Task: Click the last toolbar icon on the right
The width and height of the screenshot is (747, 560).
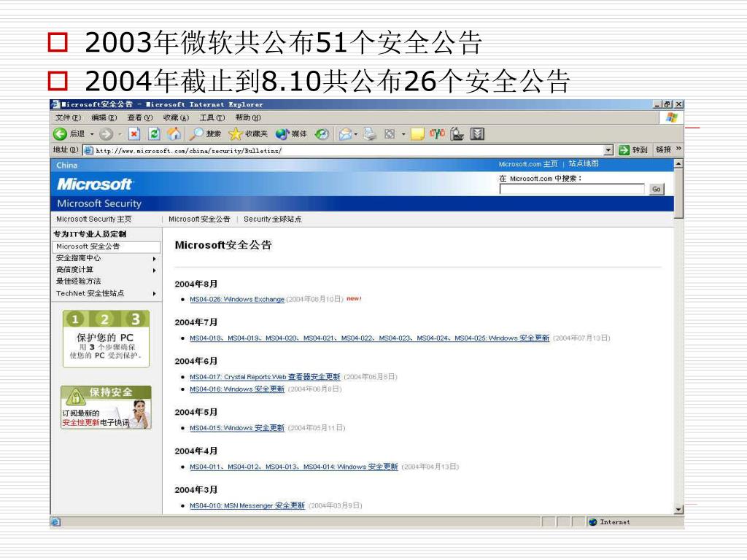Action: [477, 134]
